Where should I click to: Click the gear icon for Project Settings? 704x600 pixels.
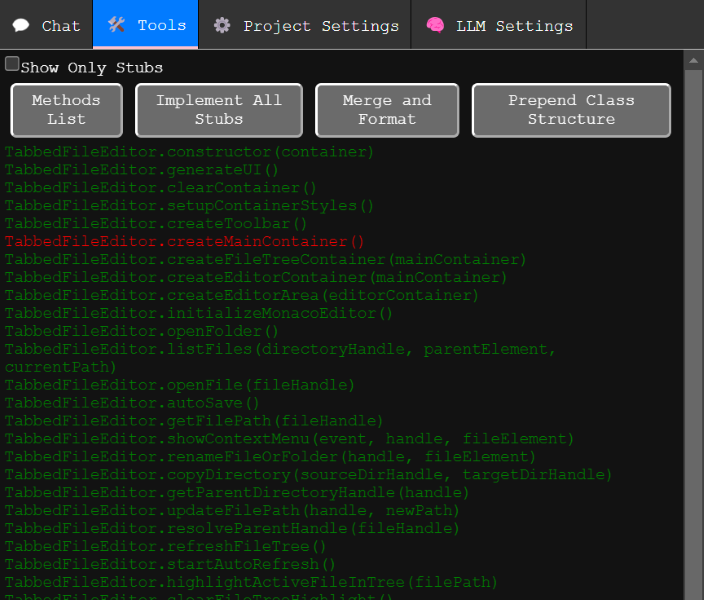[x=222, y=25]
